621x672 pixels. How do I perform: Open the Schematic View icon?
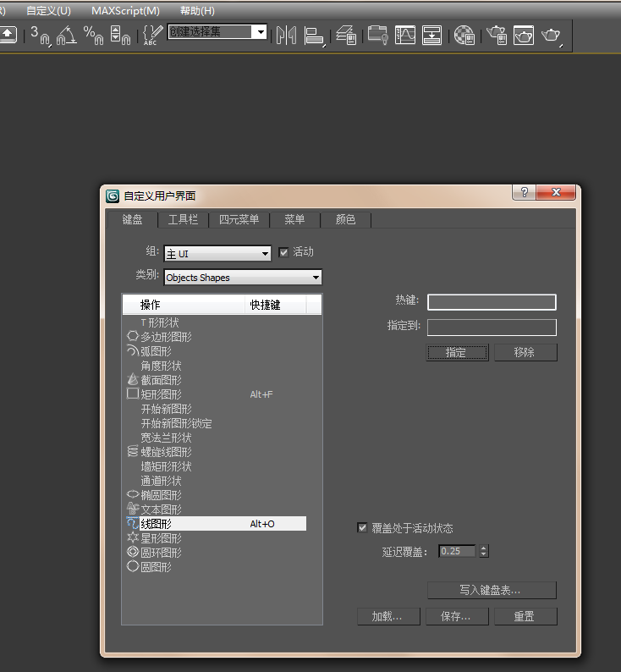tap(431, 36)
